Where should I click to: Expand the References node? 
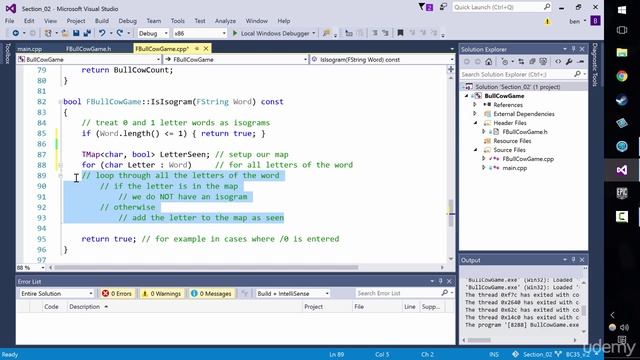(475, 105)
